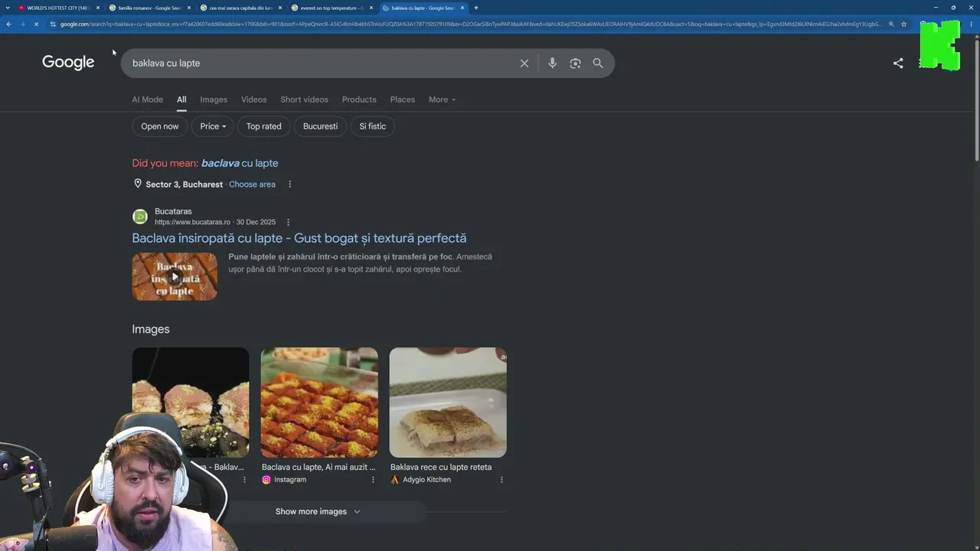The height and width of the screenshot is (551, 980).
Task: Close the WORLD'S HOTTEST CITY tab
Action: click(98, 8)
